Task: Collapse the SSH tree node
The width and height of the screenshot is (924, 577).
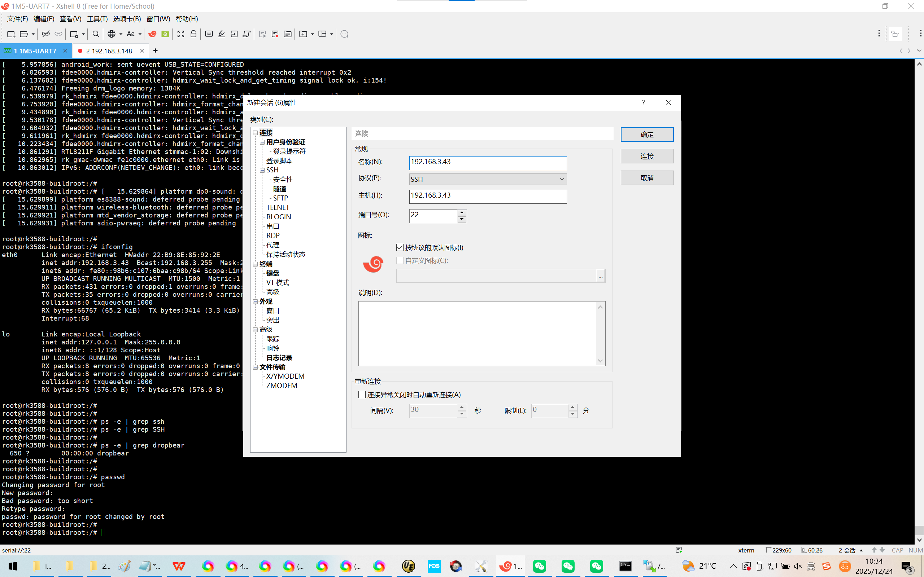Action: (x=262, y=170)
